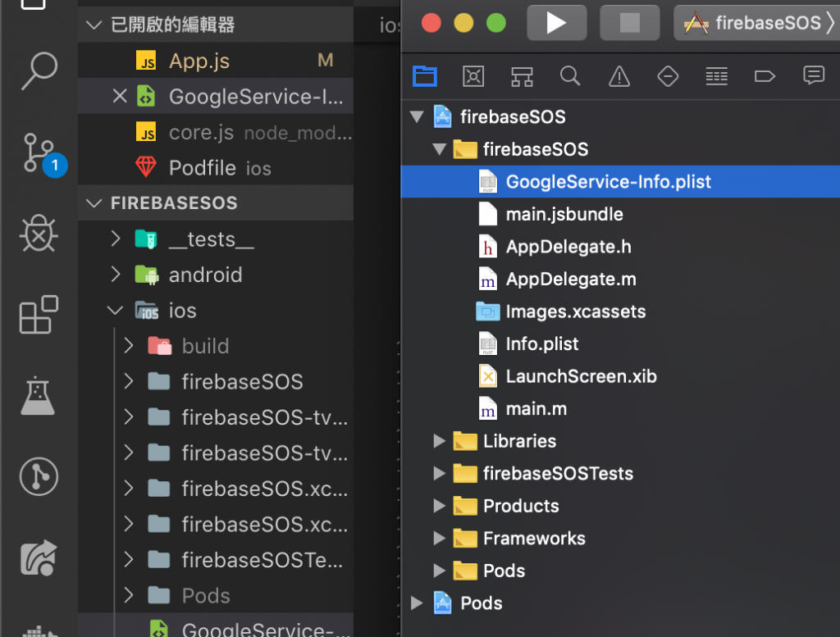Expand Pods project in Xcode navigator
Image resolution: width=840 pixels, height=637 pixels.
417,603
